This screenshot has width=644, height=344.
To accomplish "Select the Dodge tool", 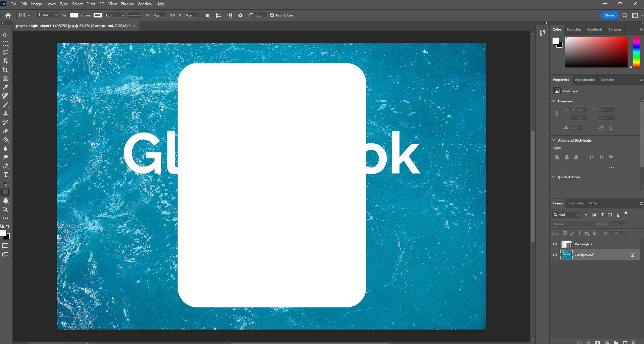I will pos(6,157).
